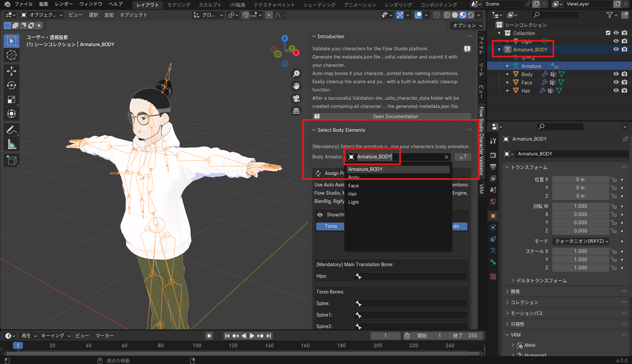Toggle visibility of the Hair object
The height and width of the screenshot is (364, 632).
click(x=616, y=91)
